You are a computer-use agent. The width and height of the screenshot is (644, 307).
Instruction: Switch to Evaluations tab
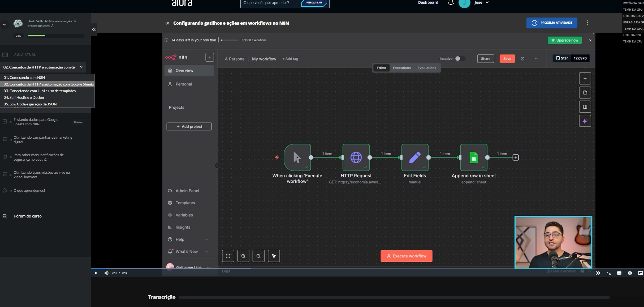427,68
